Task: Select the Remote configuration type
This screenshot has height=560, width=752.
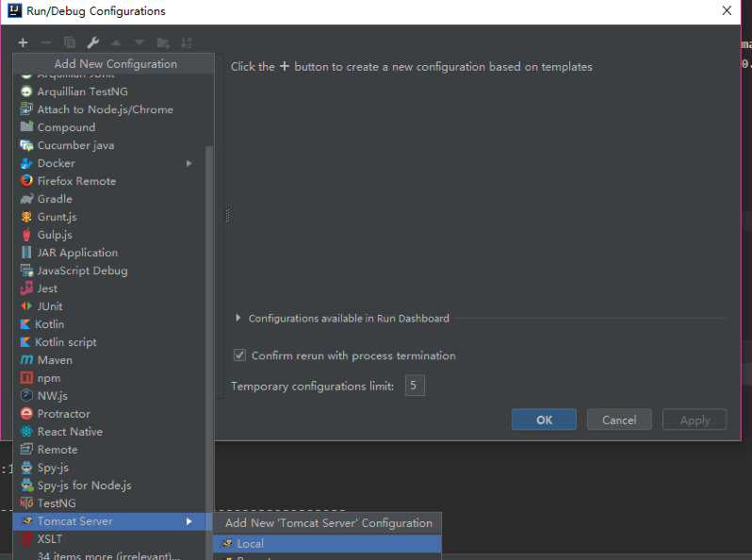Action: click(109, 450)
